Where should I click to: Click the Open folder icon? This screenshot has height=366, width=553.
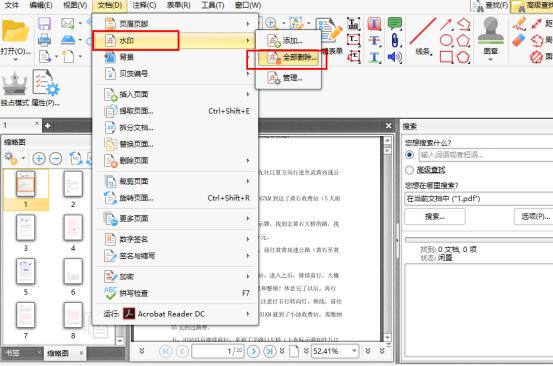pos(15,32)
